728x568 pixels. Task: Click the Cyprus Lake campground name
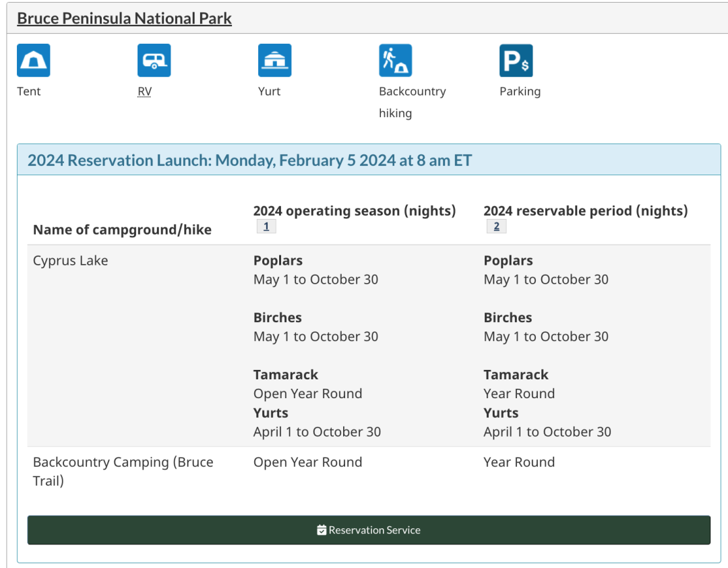click(71, 260)
